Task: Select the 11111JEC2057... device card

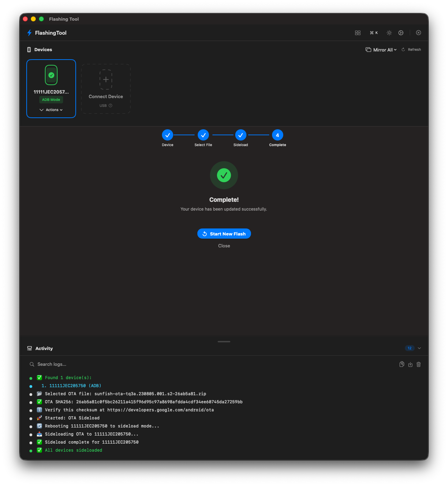Action: (51, 89)
